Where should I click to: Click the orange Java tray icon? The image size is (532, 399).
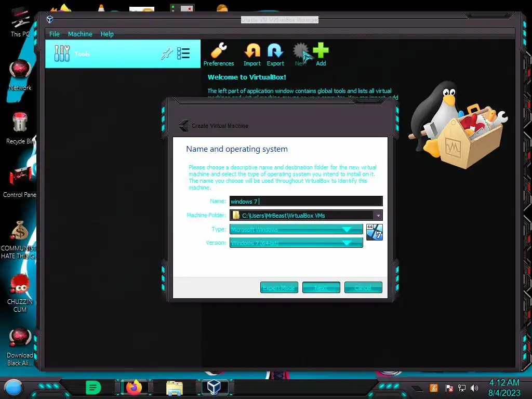[434, 388]
